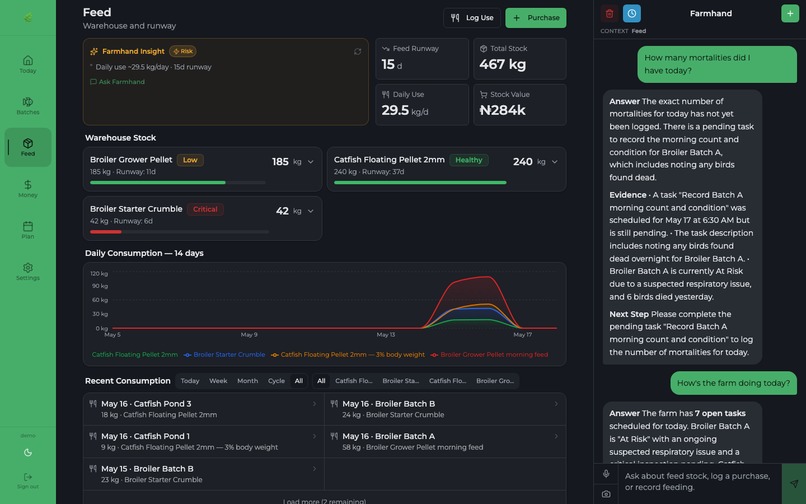Screen dimensions: 806x504
Task: Click the fork icon on May 16 Catfish Pond 3
Action: [93, 404]
